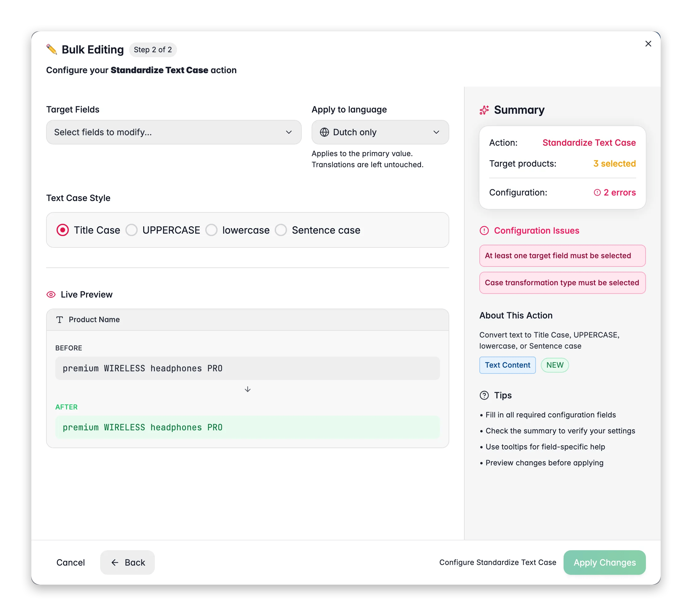The image size is (692, 616).
Task: Click the error icon beside 2 errors
Action: [597, 192]
